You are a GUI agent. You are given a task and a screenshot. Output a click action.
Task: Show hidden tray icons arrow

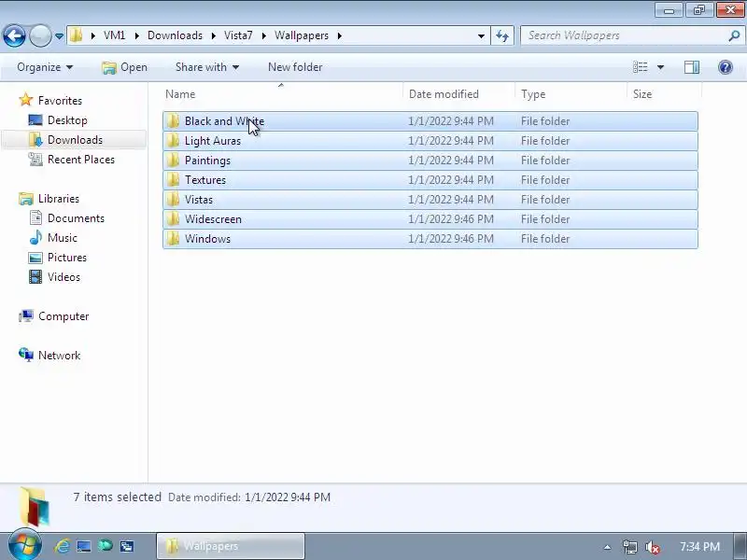[607, 547]
